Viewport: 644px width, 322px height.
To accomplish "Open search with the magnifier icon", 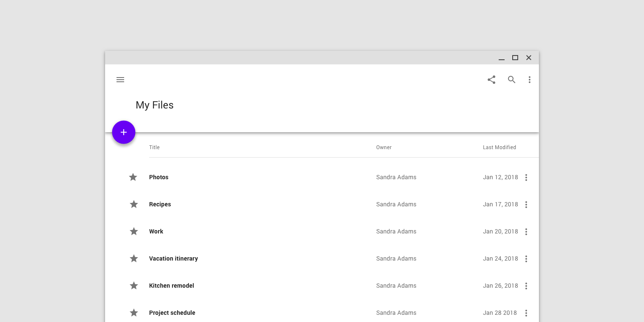I will click(x=512, y=80).
